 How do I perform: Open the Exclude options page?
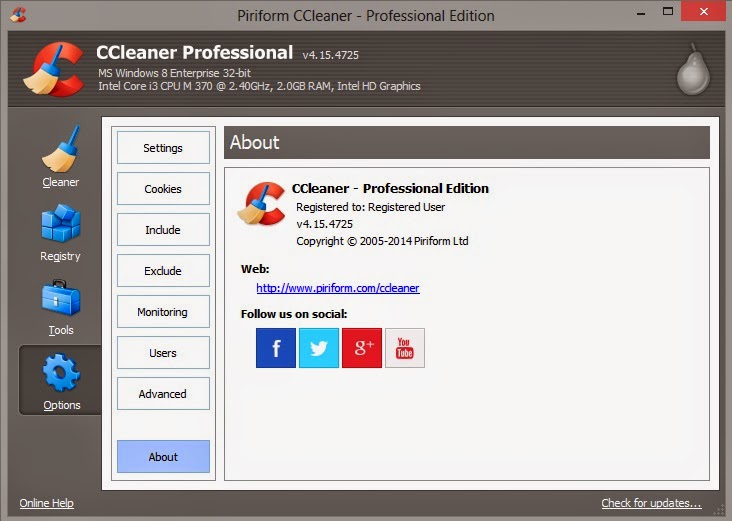point(163,271)
